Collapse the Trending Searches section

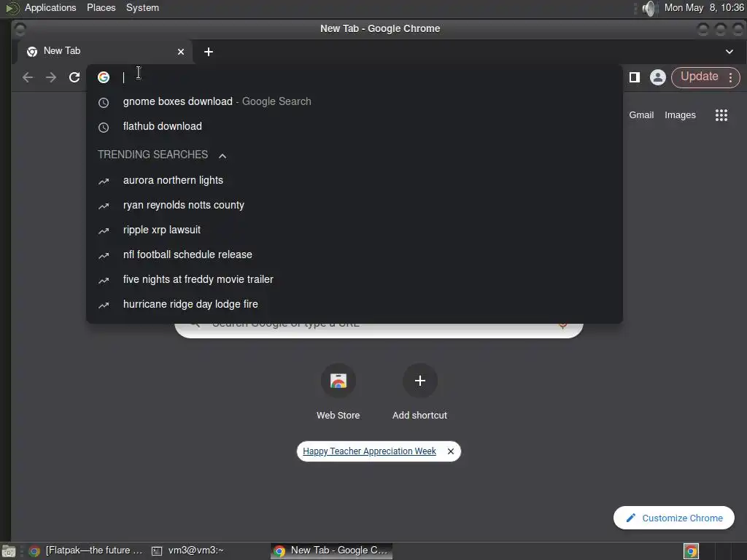point(222,155)
